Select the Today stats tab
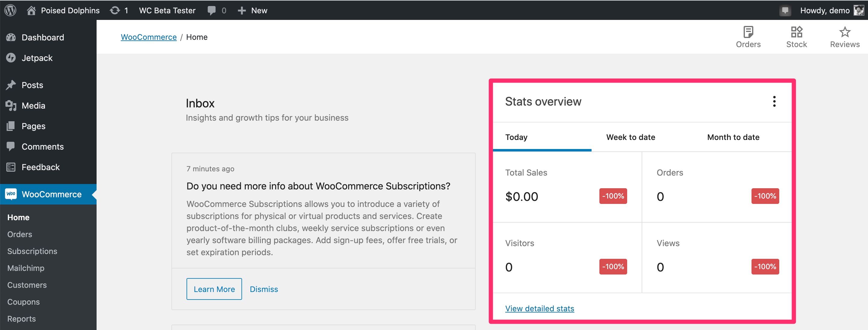This screenshot has width=868, height=330. tap(542, 137)
